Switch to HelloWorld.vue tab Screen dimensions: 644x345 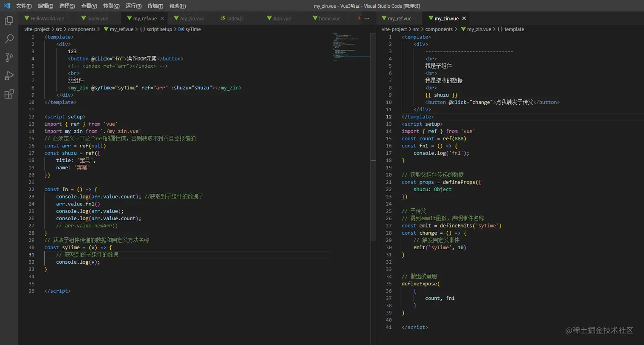tap(45, 18)
